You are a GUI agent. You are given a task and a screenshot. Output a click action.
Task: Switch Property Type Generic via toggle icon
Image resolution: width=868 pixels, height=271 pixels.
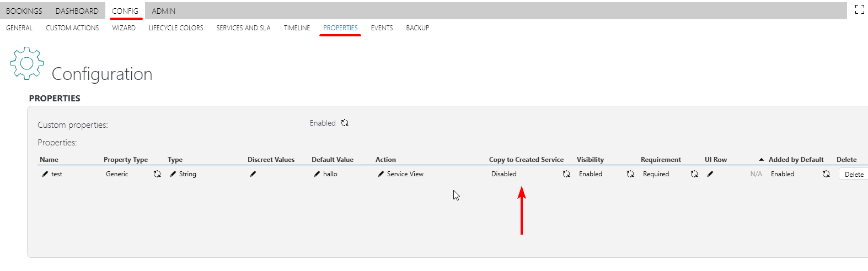157,174
